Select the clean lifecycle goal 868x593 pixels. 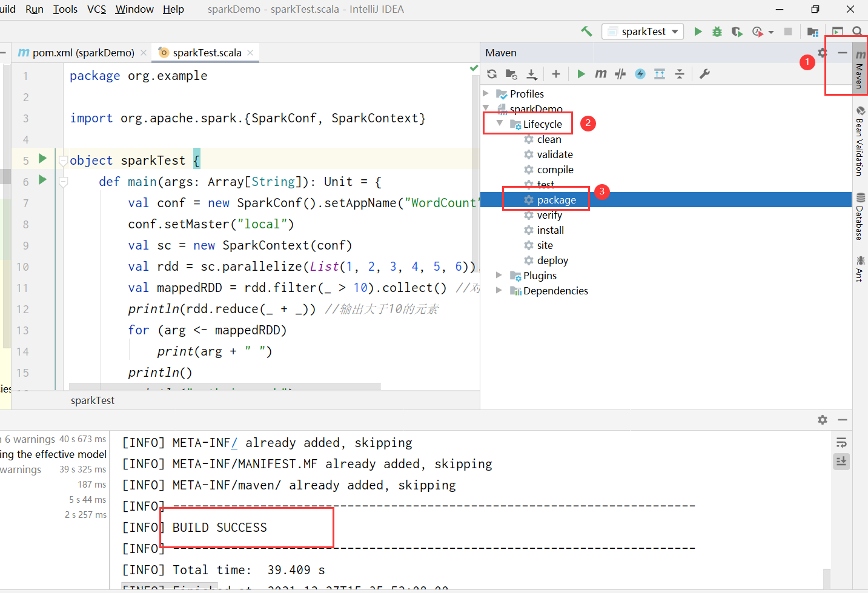click(x=549, y=139)
